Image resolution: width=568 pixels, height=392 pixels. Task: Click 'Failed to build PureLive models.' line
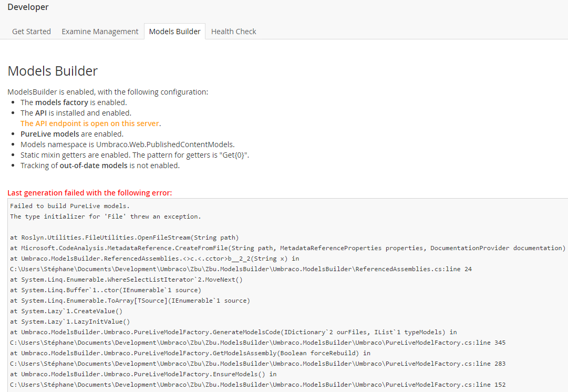pyautogui.click(x=70, y=206)
